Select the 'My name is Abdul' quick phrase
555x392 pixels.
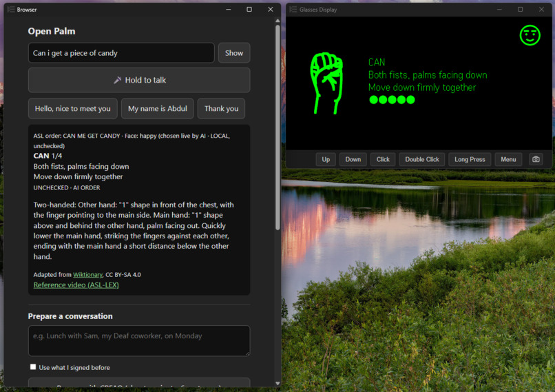click(x=158, y=109)
